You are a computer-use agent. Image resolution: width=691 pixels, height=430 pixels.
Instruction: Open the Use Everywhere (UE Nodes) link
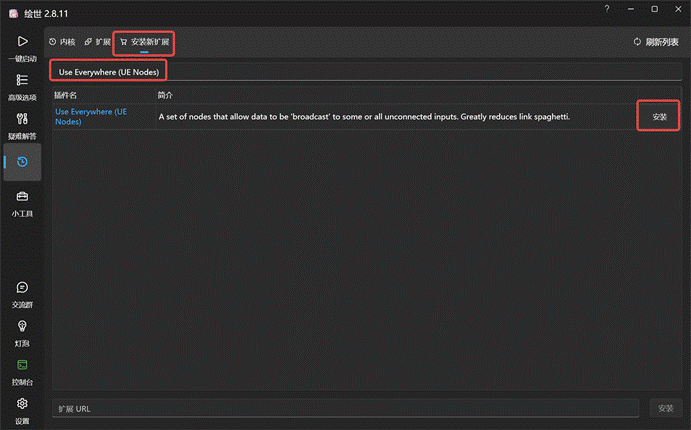[90, 116]
